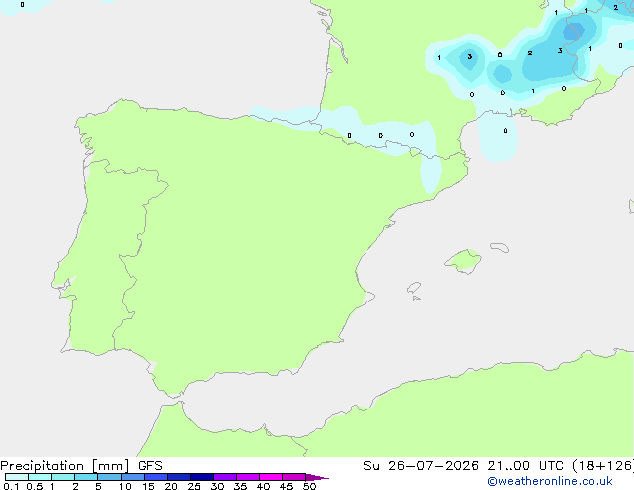
Task: Click the Mallorca island on the map
Action: pos(464,261)
